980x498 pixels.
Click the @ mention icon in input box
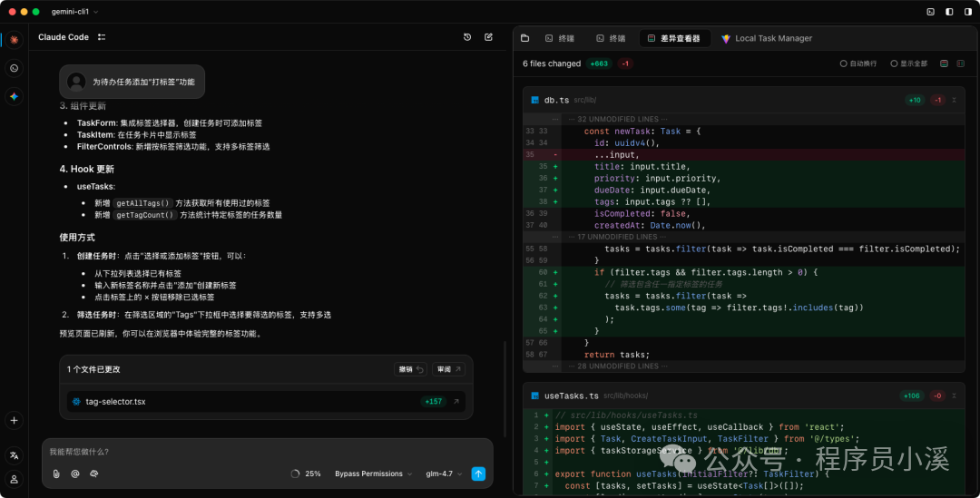click(75, 474)
